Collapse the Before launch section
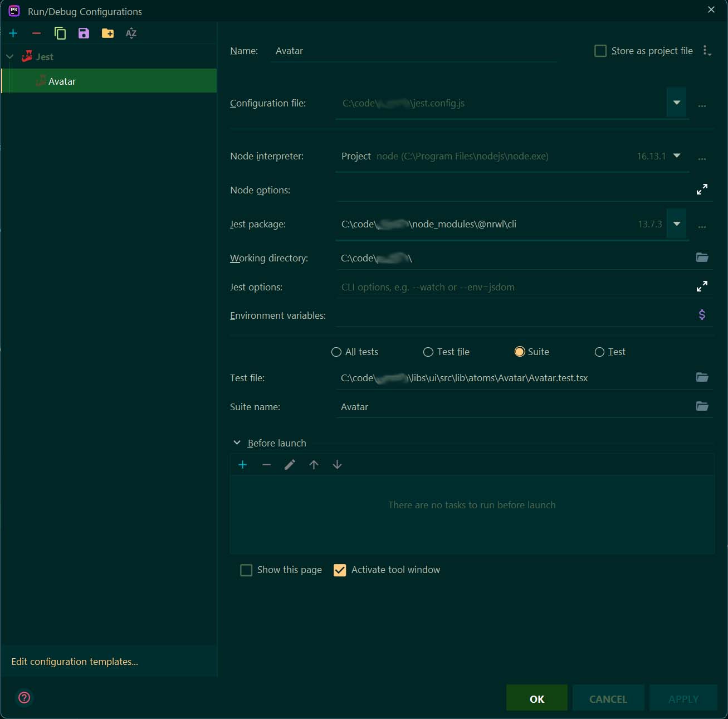Image resolution: width=728 pixels, height=719 pixels. point(237,443)
